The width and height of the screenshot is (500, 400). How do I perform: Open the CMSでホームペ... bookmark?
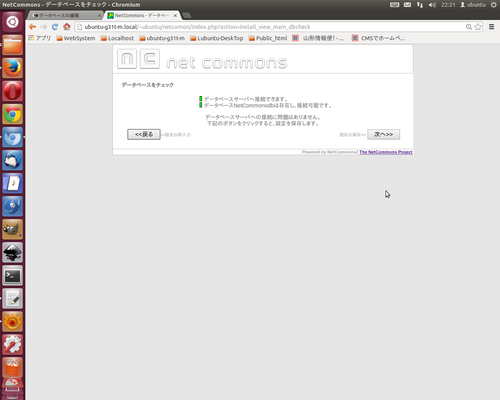379,38
